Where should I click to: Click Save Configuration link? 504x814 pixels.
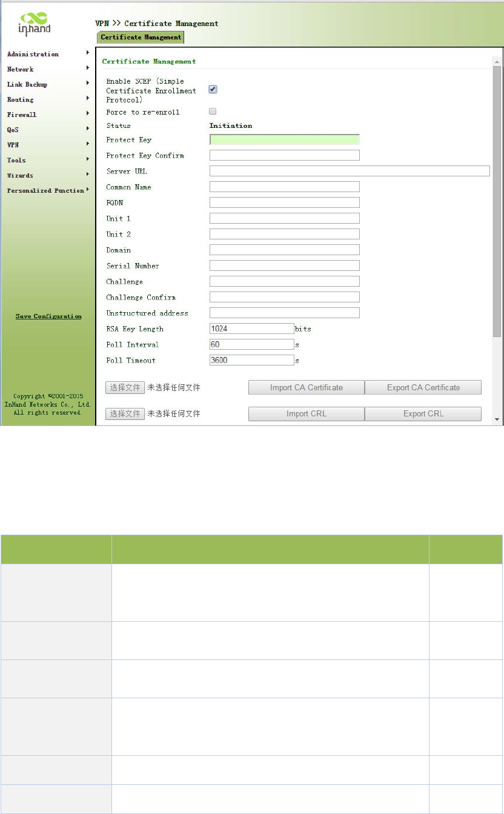pyautogui.click(x=48, y=316)
